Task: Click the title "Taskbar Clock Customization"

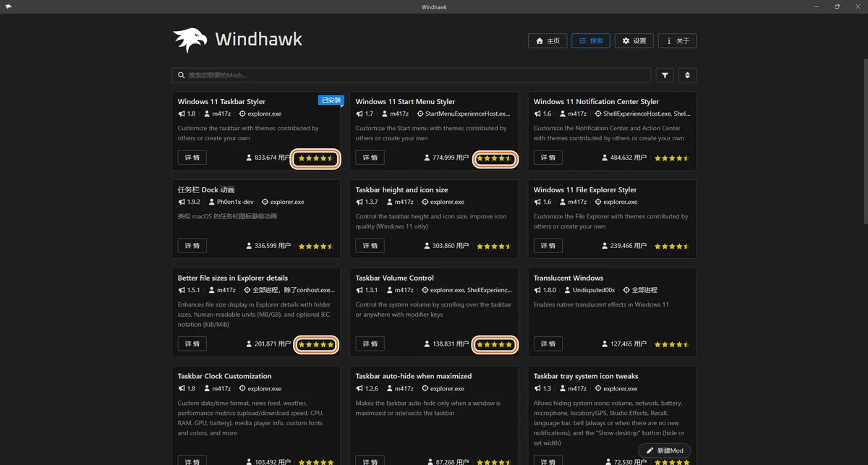Action: coord(224,376)
